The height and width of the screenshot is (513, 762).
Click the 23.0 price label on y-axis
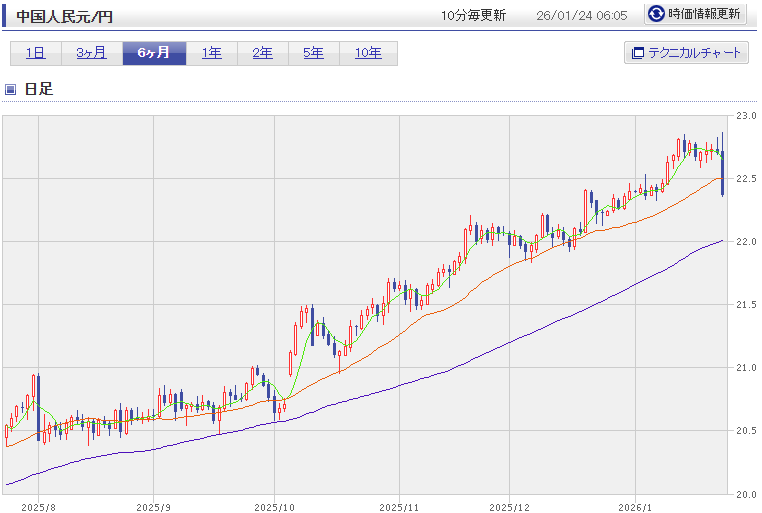click(745, 116)
